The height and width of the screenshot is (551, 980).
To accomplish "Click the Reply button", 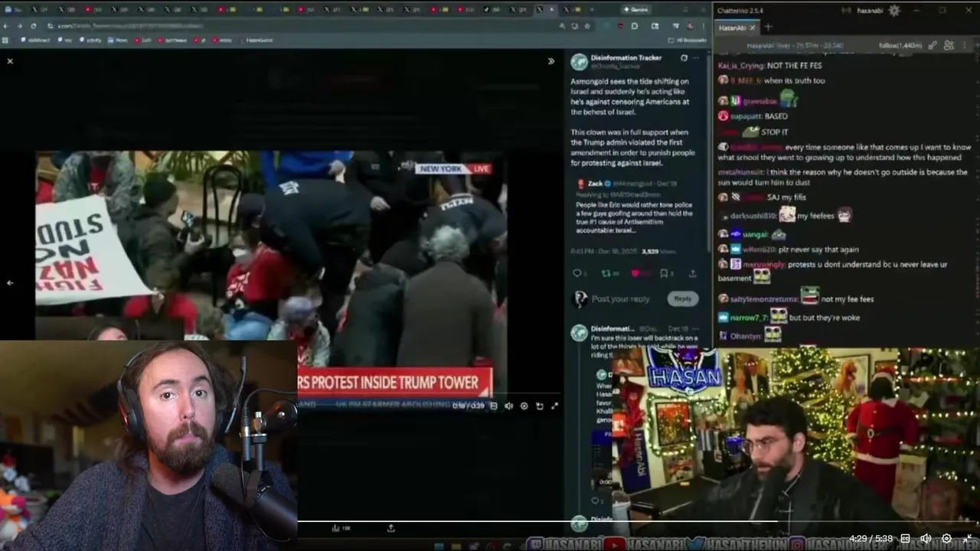I will coord(683,298).
